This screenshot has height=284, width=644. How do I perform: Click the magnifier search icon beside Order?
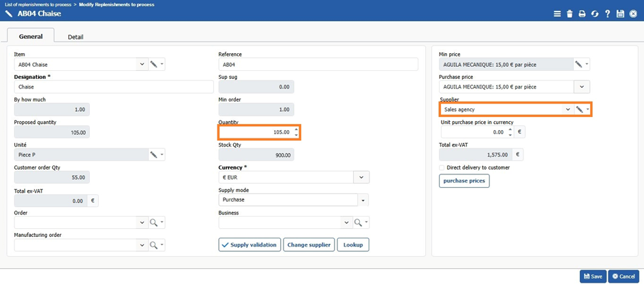[154, 223]
